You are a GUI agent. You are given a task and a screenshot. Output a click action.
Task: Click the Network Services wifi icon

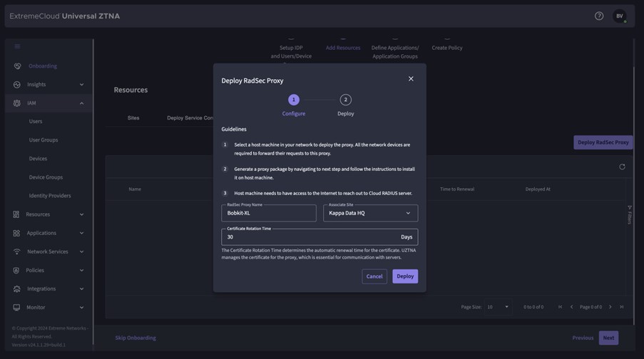tap(16, 252)
